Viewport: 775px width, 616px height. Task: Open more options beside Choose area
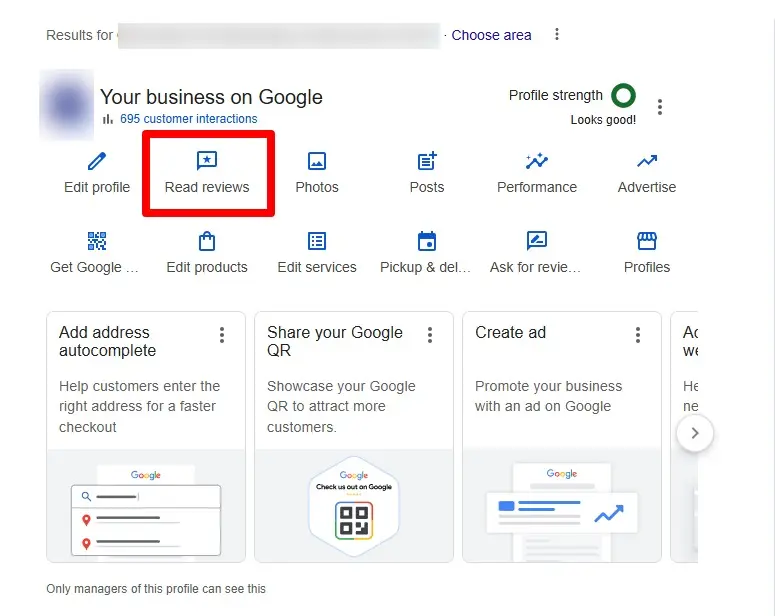[x=557, y=35]
